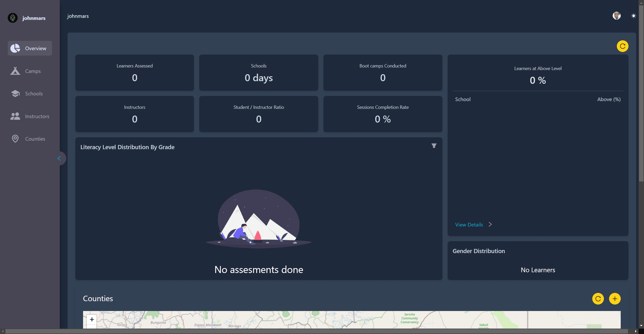Open the user profile avatar menu
This screenshot has height=334, width=644.
point(617,16)
